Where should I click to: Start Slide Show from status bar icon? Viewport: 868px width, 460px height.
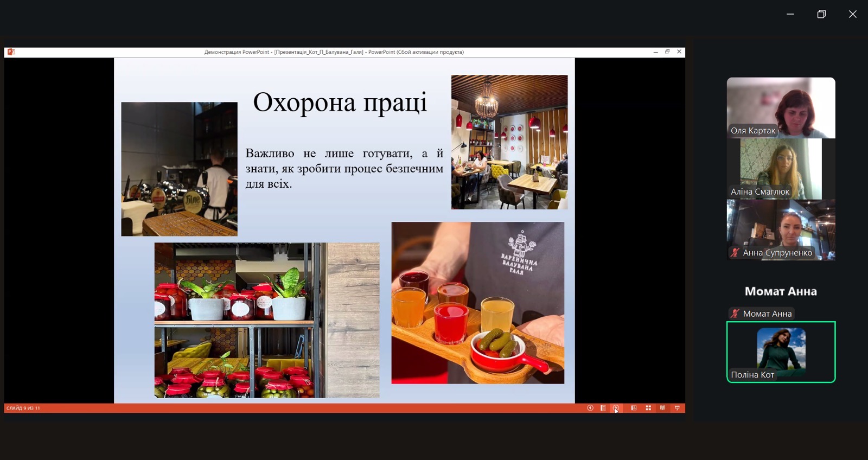pyautogui.click(x=677, y=408)
